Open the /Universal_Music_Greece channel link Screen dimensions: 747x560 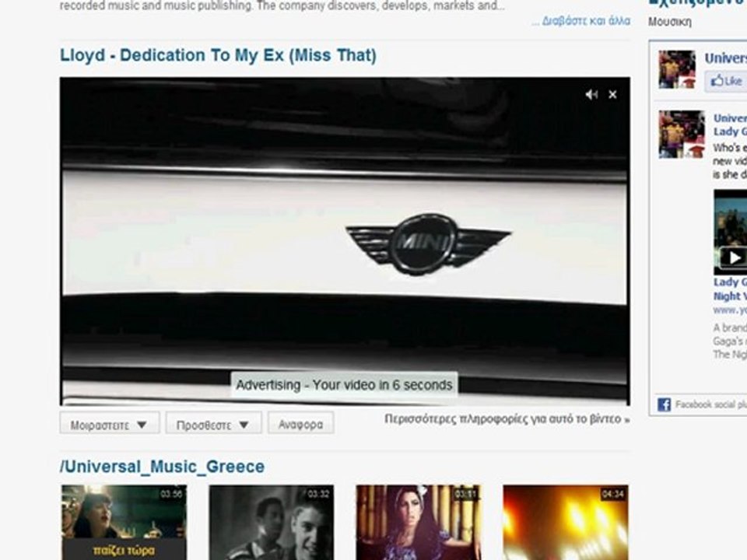pos(162,466)
